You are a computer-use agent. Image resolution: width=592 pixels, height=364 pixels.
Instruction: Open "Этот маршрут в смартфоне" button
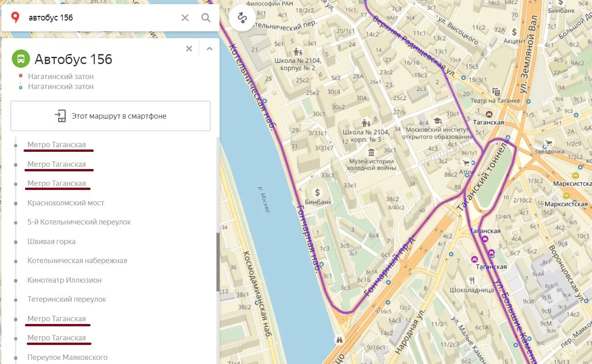[110, 116]
